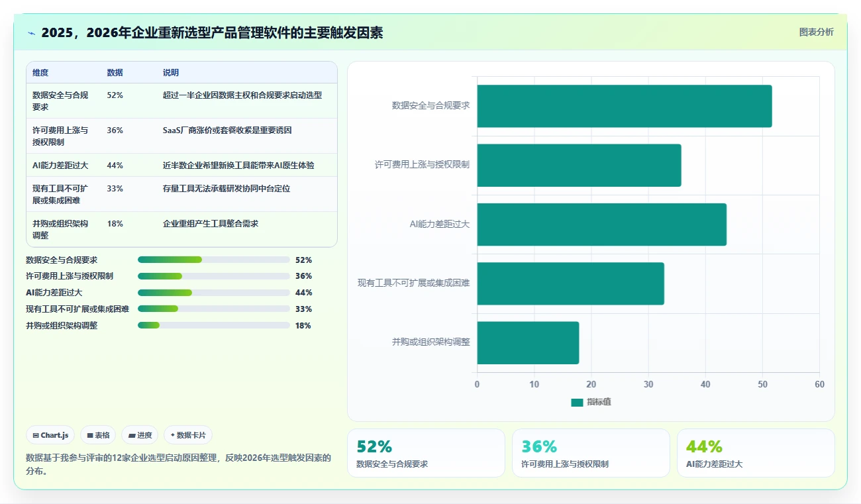Click x-axis tick label 60
Screen dimensions: 861x504
click(820, 385)
